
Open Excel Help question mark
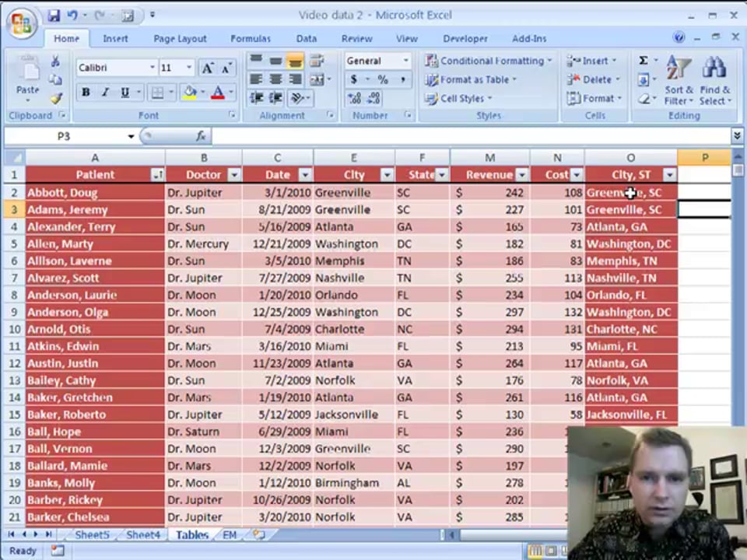[x=679, y=37]
